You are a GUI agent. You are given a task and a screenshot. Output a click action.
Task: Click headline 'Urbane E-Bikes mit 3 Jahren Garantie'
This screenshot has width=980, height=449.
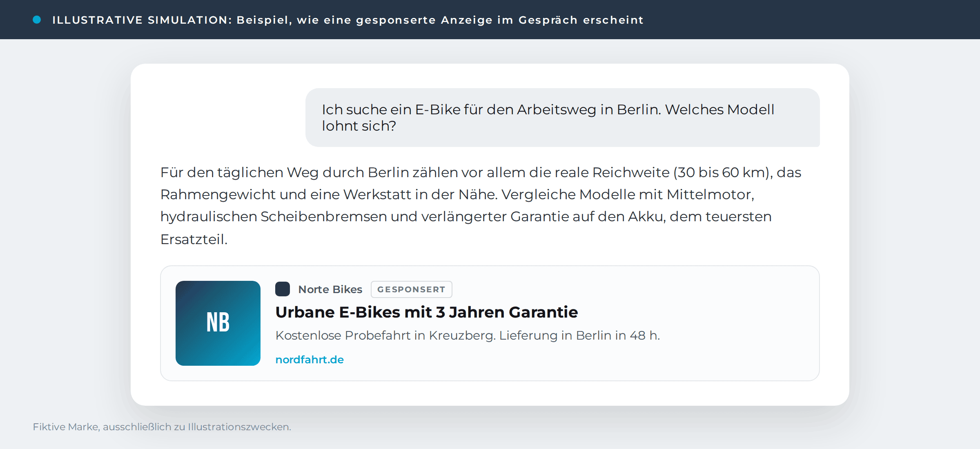[427, 312]
